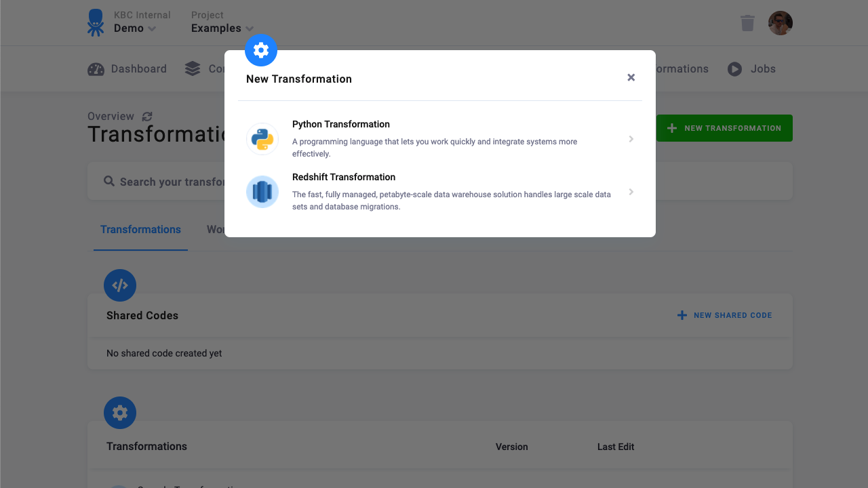This screenshot has height=488, width=868.
Task: Select the Python Transformation logo icon
Action: [262, 138]
